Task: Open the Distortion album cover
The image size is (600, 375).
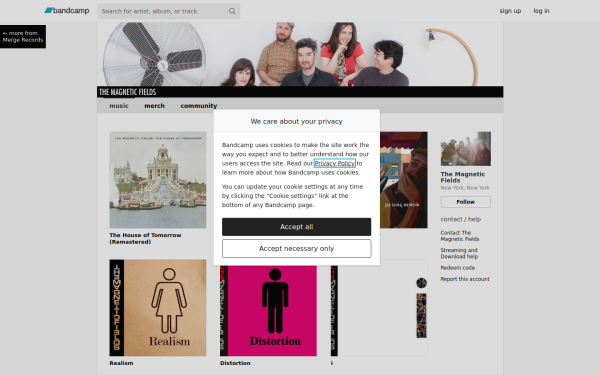Action: (268, 311)
